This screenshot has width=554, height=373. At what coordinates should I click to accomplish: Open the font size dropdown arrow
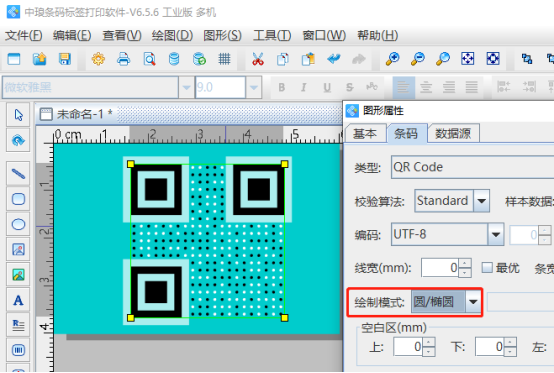(253, 87)
